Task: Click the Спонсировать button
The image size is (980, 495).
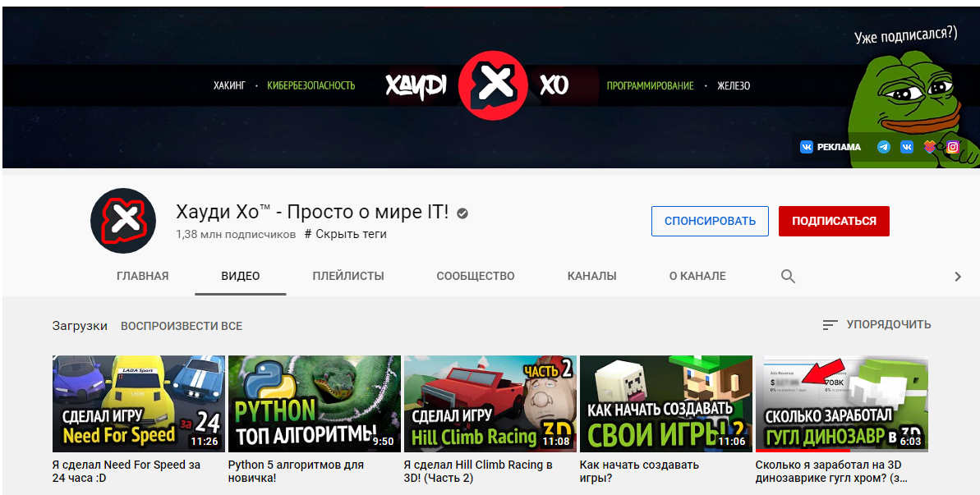Action: [710, 221]
